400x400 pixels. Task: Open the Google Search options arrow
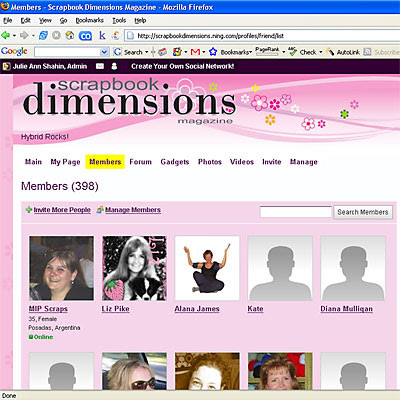146,52
